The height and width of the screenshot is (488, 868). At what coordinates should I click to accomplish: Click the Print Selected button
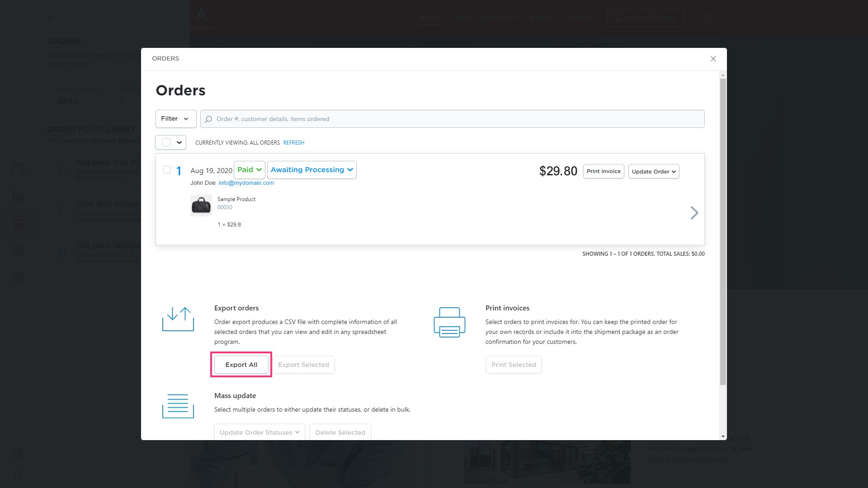coord(514,365)
